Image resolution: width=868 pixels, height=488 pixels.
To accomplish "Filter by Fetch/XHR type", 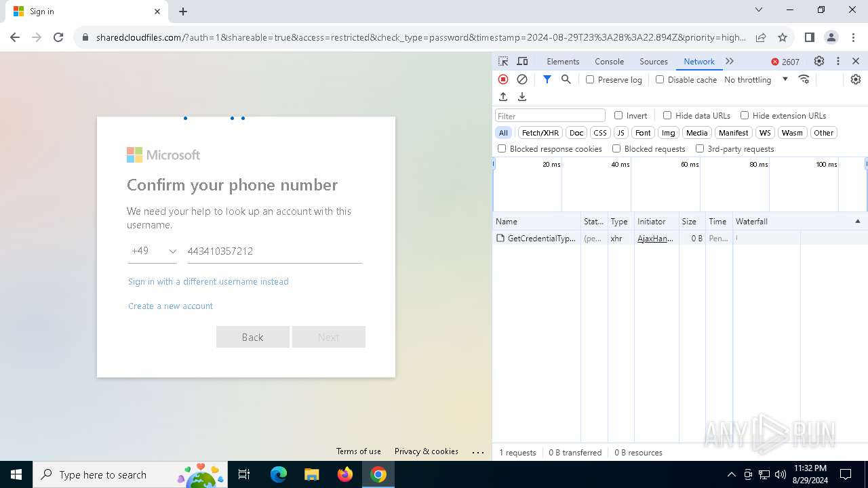I will click(540, 133).
